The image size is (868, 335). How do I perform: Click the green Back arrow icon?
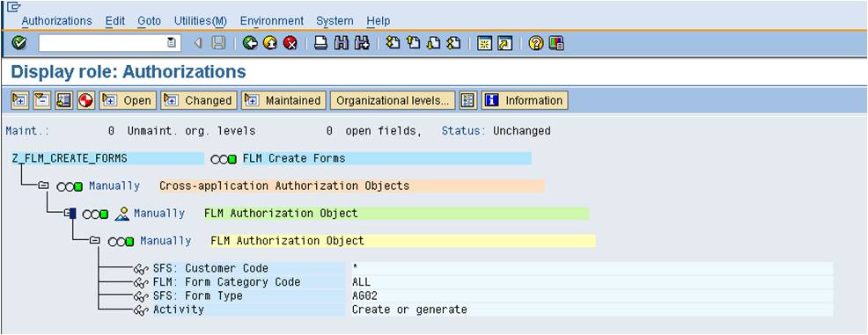[x=250, y=43]
